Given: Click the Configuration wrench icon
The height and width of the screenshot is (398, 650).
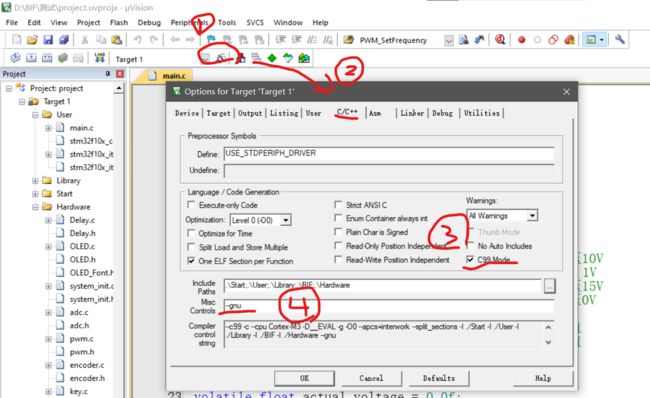Looking at the screenshot, I should 620,40.
